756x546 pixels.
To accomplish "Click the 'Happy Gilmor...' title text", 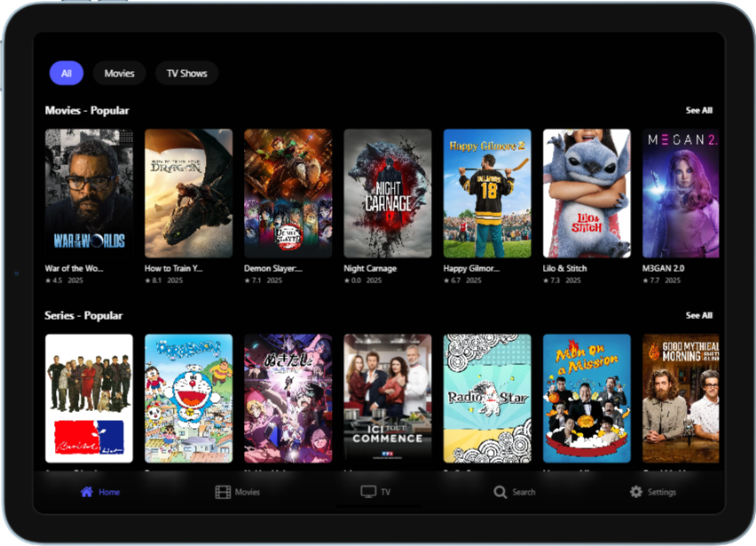I will point(471,269).
